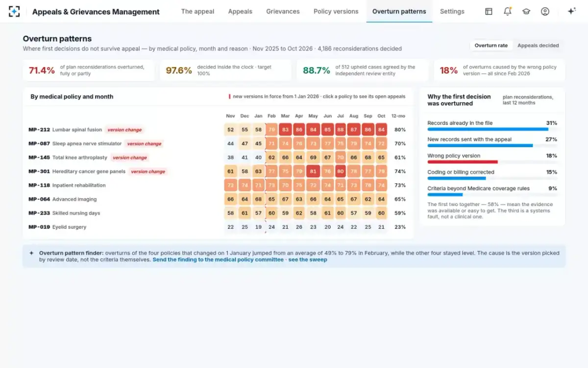Select the Overturn rate view toggle
This screenshot has height=368, width=588.
click(x=491, y=45)
